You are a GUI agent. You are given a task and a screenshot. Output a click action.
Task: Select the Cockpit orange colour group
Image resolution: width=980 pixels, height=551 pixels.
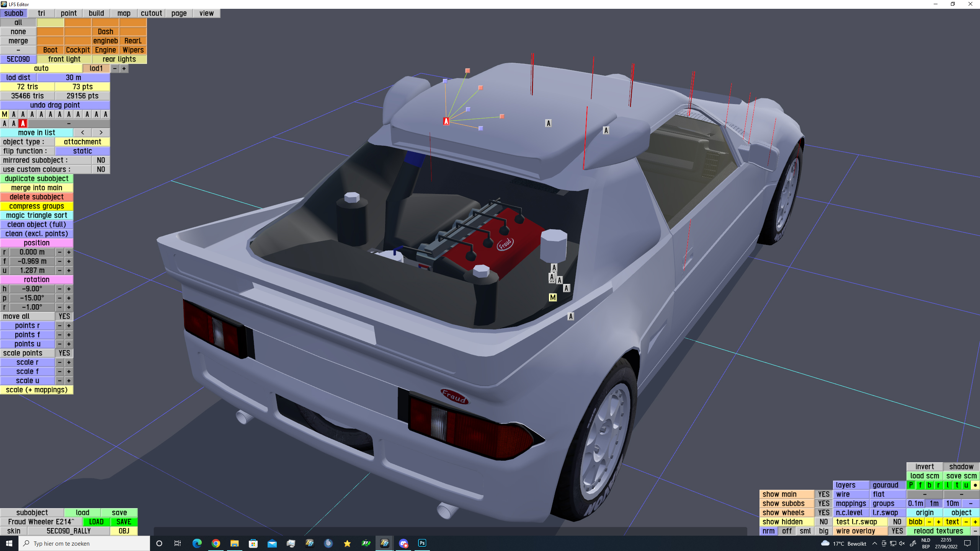[x=78, y=50]
